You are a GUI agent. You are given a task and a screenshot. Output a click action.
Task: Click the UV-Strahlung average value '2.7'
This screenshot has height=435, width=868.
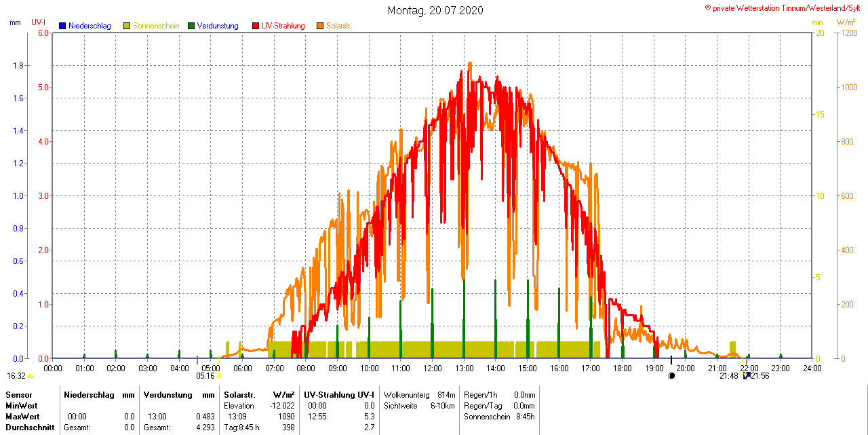point(370,428)
